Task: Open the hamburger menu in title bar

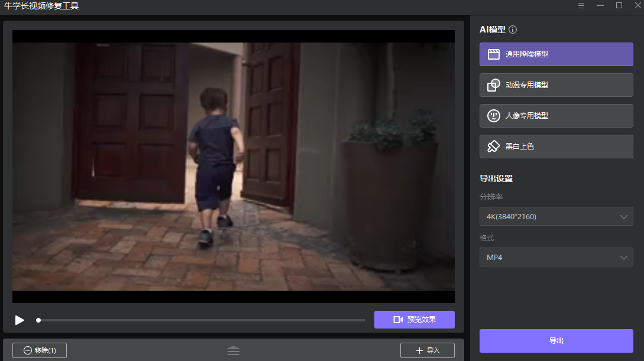Action: point(581,6)
